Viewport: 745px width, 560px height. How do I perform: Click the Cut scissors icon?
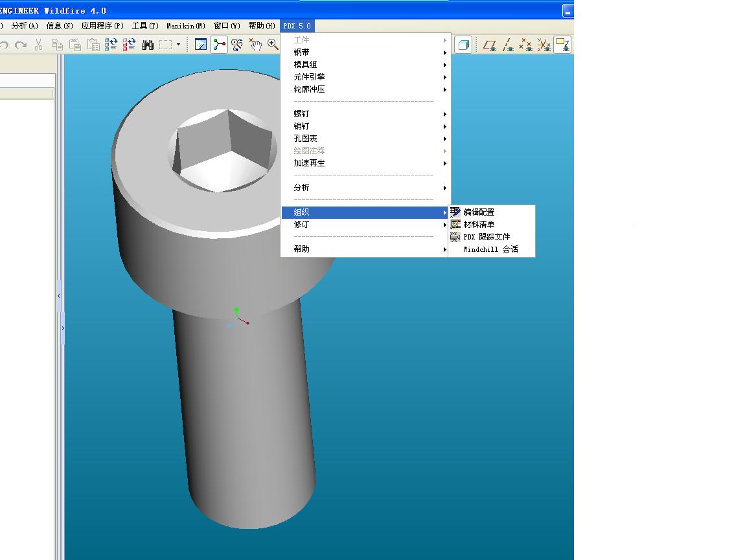[39, 45]
